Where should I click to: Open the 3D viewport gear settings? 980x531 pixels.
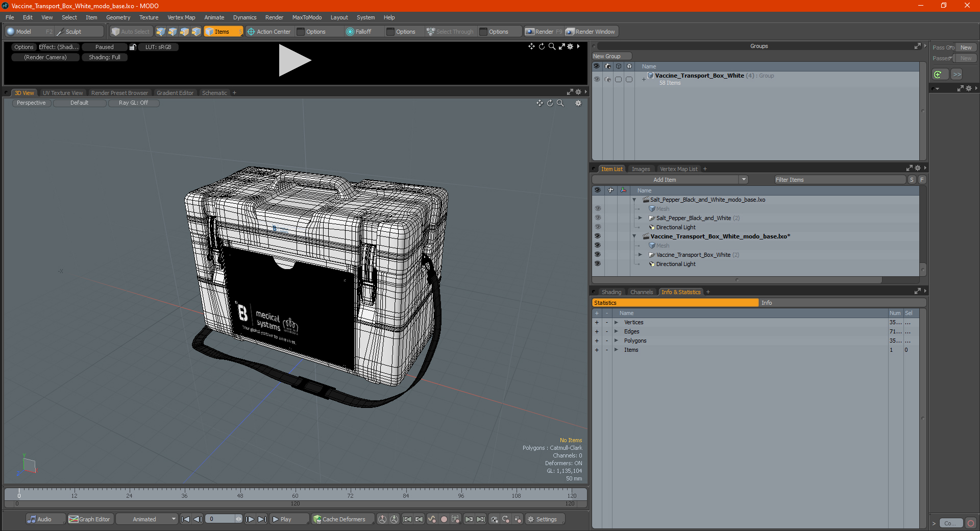[x=578, y=103]
